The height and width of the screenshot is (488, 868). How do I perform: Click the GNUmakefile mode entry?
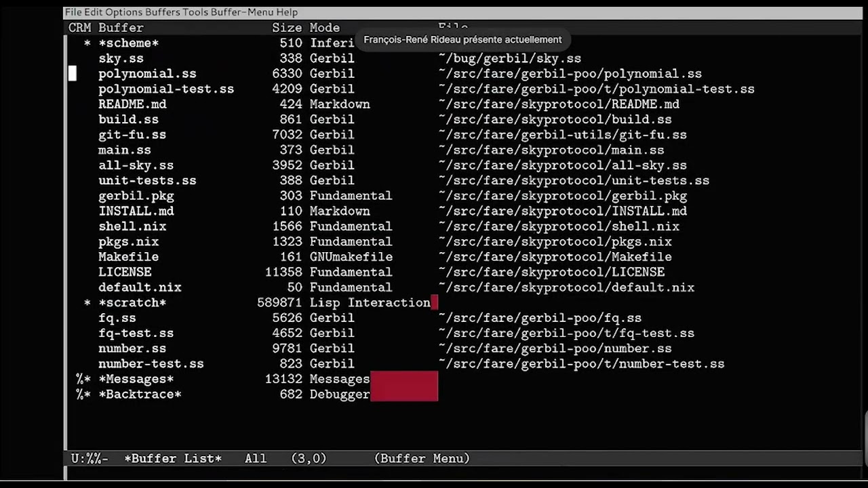pos(351,257)
